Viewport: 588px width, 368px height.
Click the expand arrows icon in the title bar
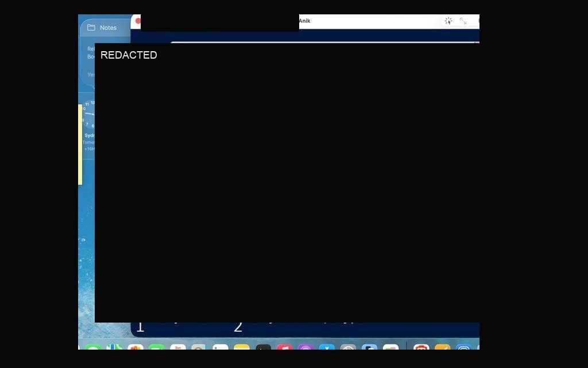[463, 21]
